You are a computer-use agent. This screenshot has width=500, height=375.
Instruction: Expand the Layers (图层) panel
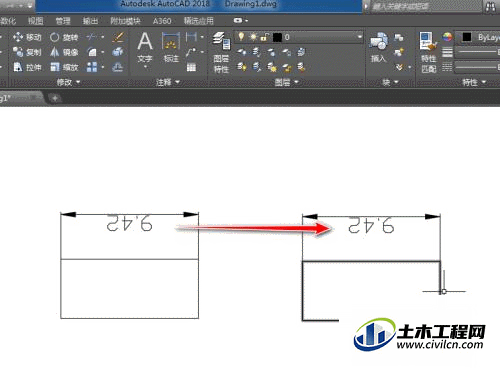click(x=286, y=82)
